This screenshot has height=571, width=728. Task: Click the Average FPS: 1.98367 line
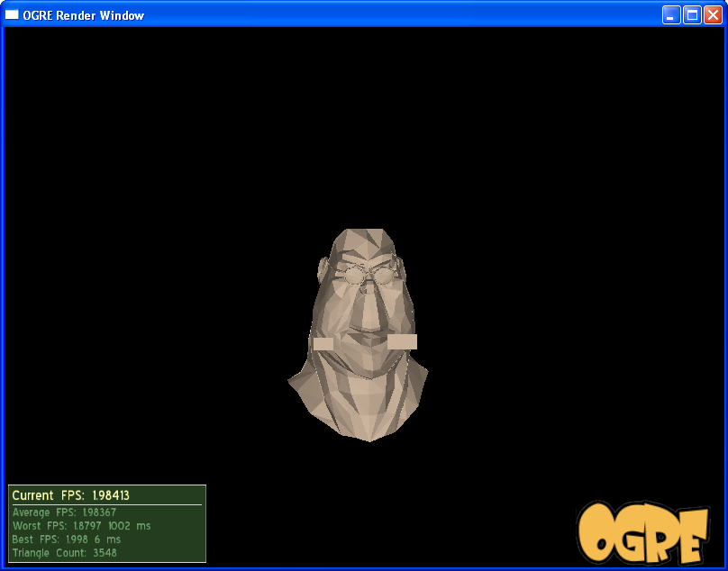click(x=64, y=512)
